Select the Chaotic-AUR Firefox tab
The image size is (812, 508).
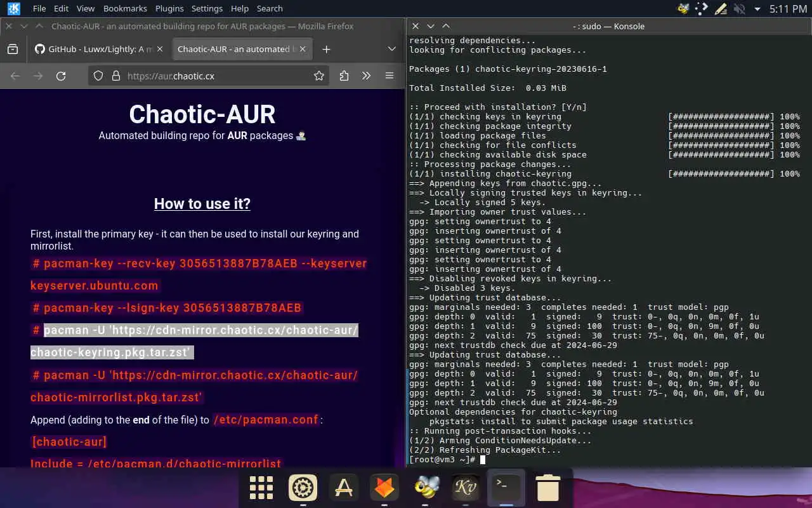232,49
